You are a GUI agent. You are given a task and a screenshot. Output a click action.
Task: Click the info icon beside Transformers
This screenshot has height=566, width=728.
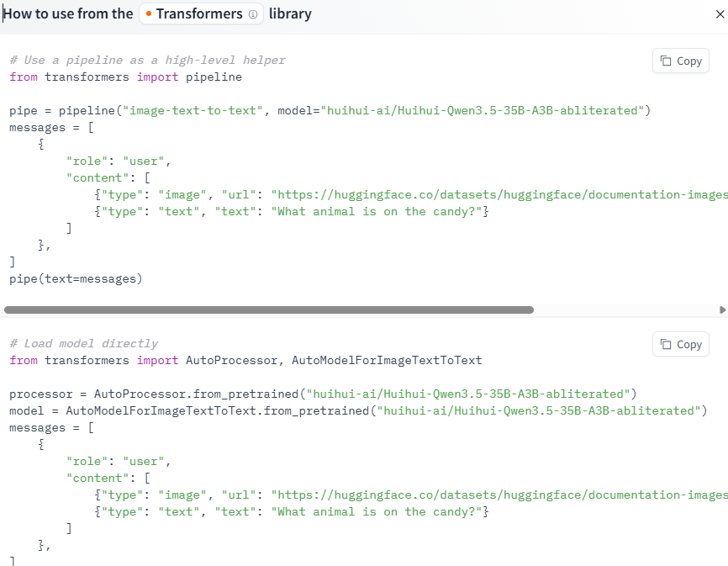point(253,14)
